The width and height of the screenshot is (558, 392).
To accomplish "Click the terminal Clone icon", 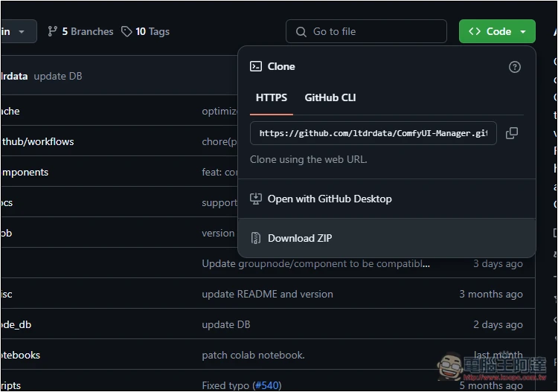I will pos(255,66).
